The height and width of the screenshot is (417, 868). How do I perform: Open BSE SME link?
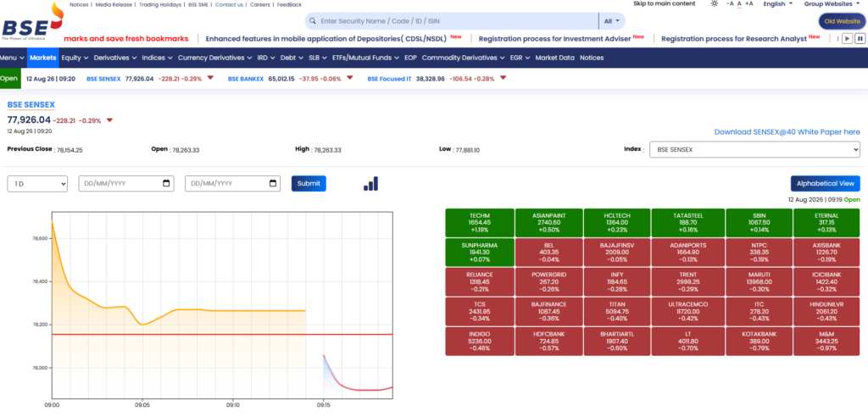(x=198, y=4)
